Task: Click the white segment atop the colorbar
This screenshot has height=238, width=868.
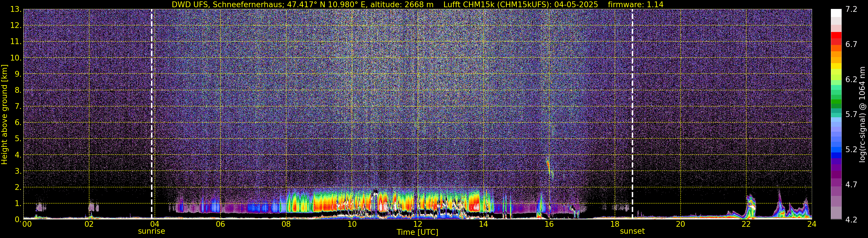Action: (836, 13)
